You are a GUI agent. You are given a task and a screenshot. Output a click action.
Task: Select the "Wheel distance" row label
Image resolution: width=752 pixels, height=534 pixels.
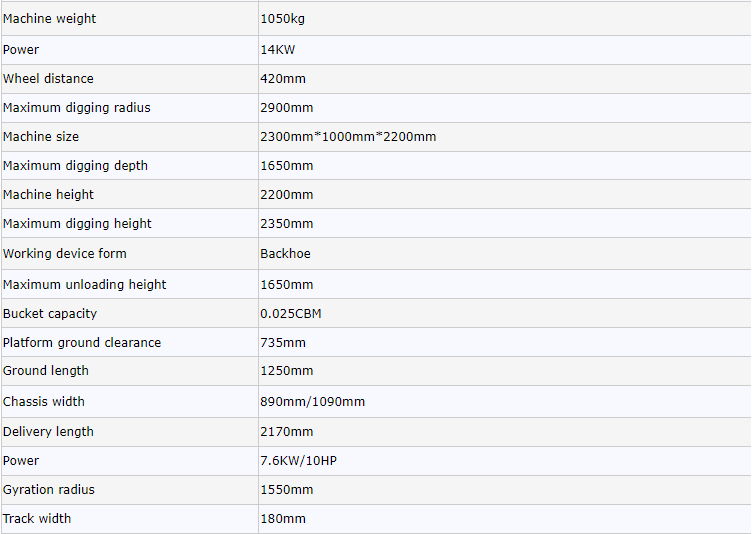click(48, 78)
